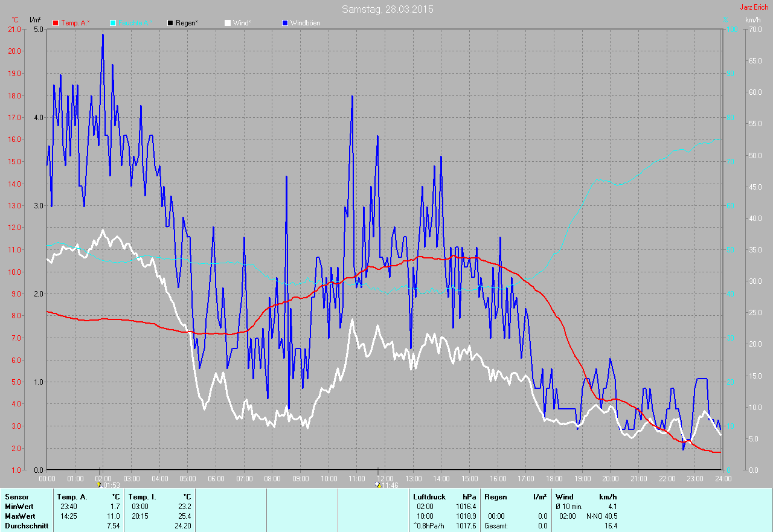Click the cyan Feuchte A. legend swatch
The height and width of the screenshot is (532, 773).
[x=114, y=23]
